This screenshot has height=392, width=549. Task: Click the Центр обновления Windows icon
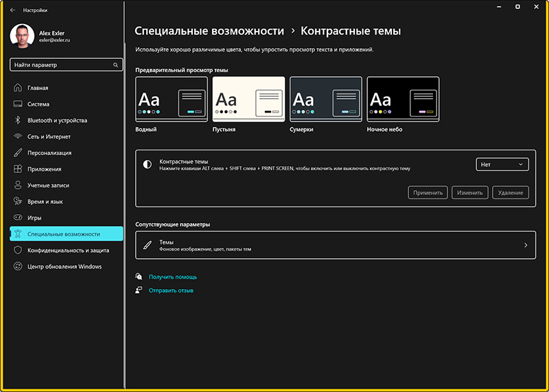tap(18, 266)
